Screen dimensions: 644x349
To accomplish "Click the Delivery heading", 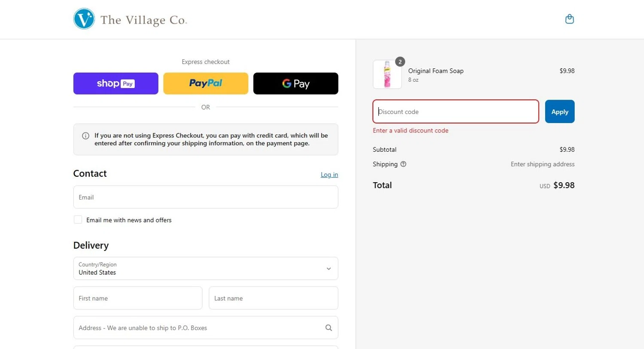I will (x=91, y=245).
